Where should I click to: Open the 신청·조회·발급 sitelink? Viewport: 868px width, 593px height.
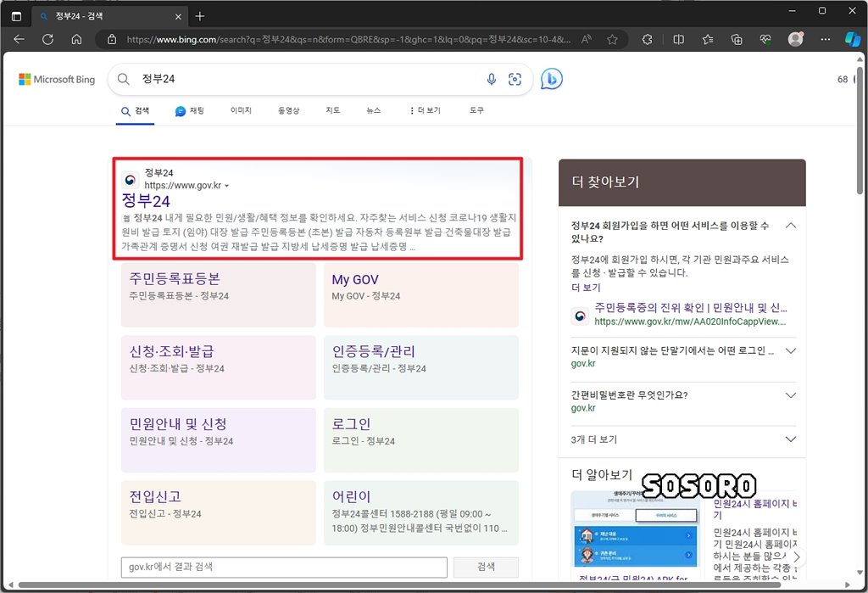171,351
